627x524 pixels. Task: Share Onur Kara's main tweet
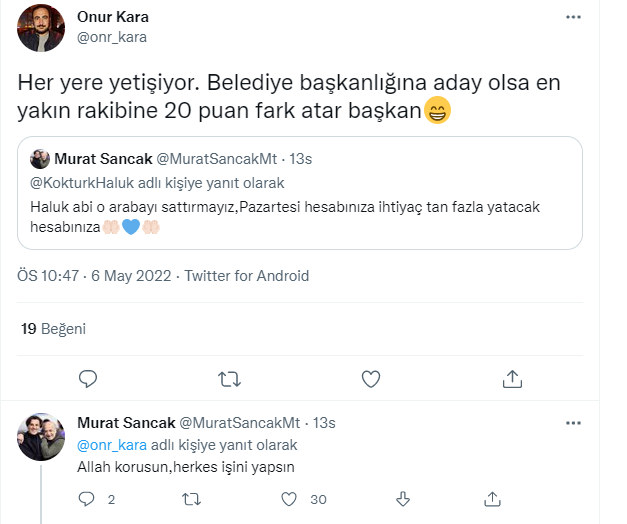512,378
